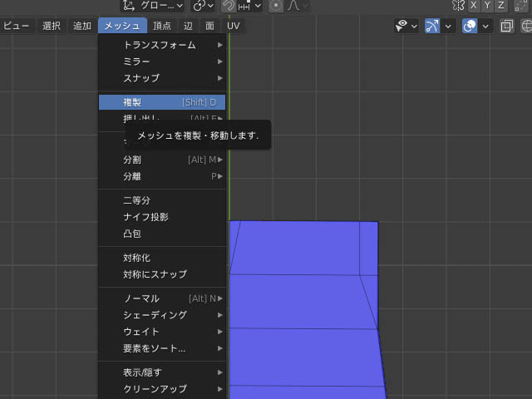Expand the ノーマル Alt N submenu
532x399 pixels.
pyautogui.click(x=162, y=298)
